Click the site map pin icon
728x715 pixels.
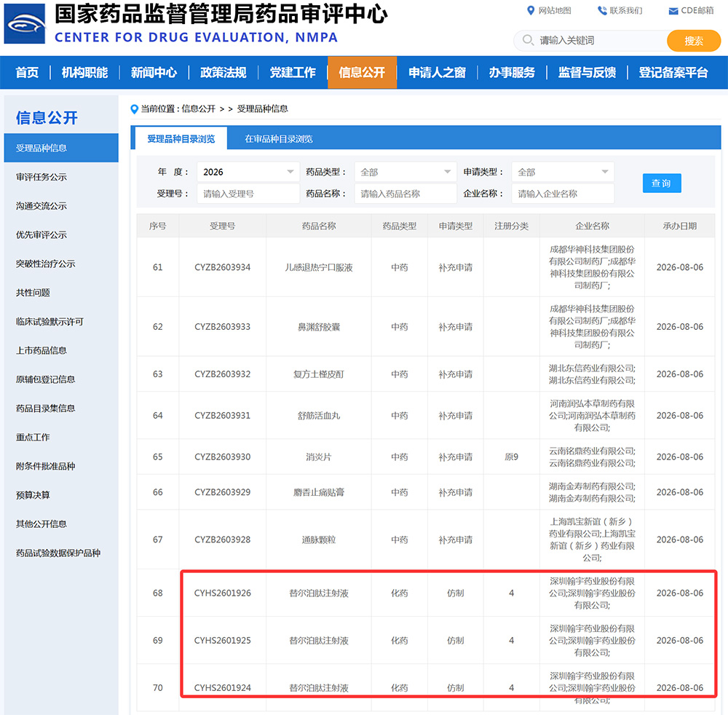(x=531, y=11)
